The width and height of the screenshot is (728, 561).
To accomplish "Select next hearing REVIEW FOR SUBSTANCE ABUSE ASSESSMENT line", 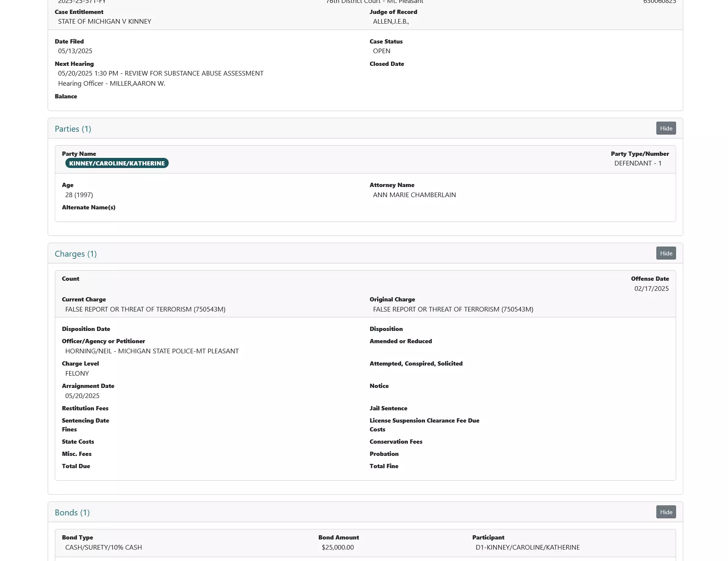I will 161,73.
